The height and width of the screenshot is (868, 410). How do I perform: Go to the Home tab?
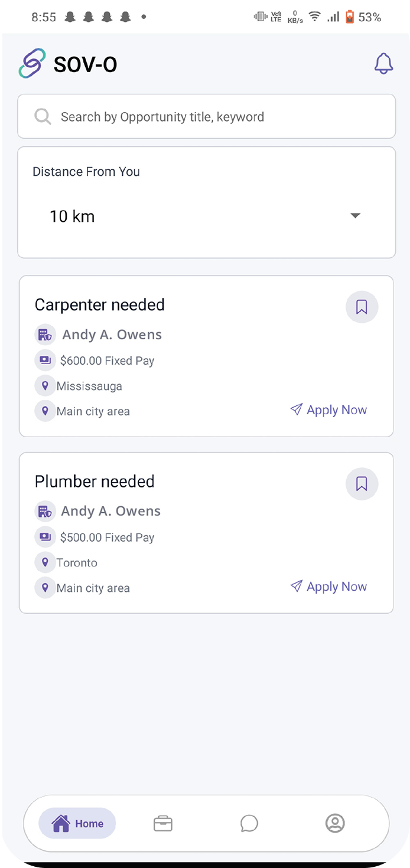pyautogui.click(x=77, y=823)
